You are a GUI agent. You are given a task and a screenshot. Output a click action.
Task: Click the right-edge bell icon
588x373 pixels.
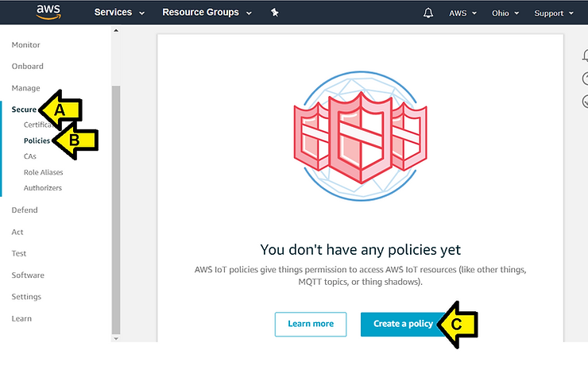(585, 56)
